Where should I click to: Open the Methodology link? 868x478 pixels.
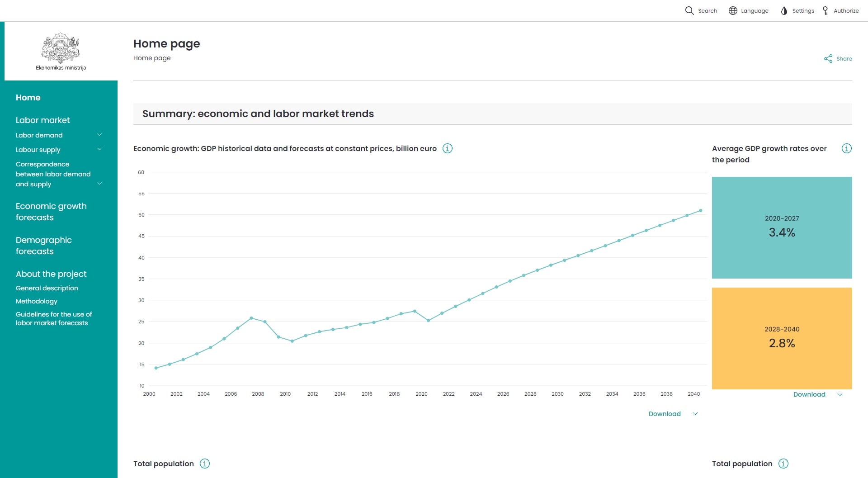tap(37, 301)
